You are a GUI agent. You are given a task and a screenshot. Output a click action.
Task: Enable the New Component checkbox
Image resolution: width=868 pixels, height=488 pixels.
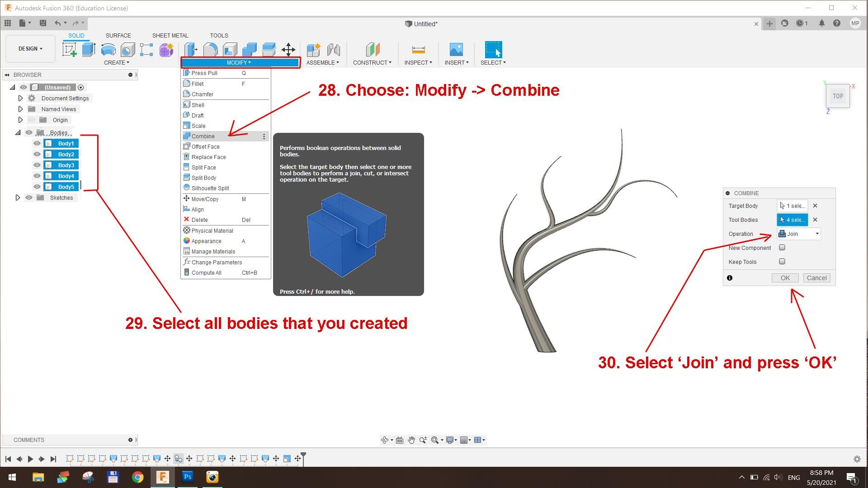pos(782,248)
